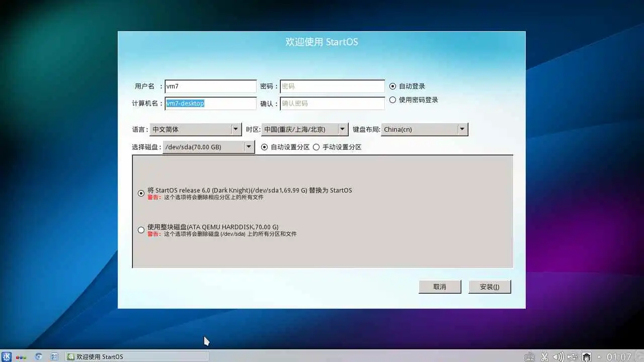Screen dimensions: 644x362
Task: Click the file manager taskbar icon
Action: (55, 356)
